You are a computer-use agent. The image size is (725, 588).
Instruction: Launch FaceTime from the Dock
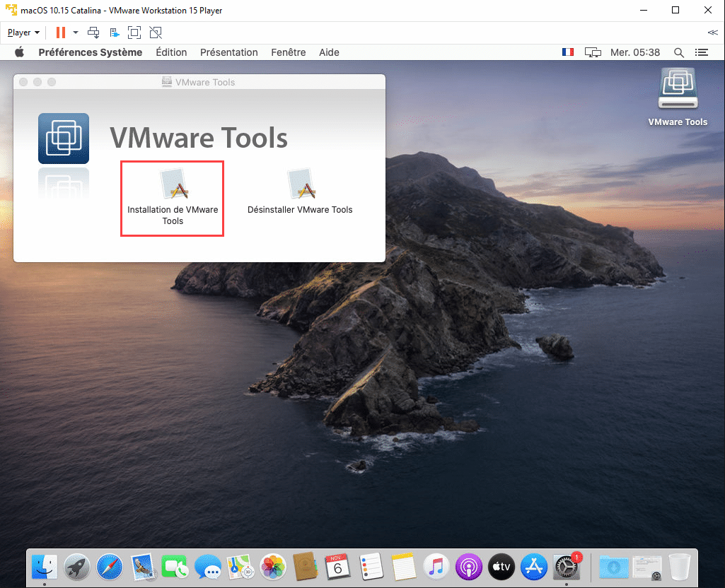click(x=175, y=567)
